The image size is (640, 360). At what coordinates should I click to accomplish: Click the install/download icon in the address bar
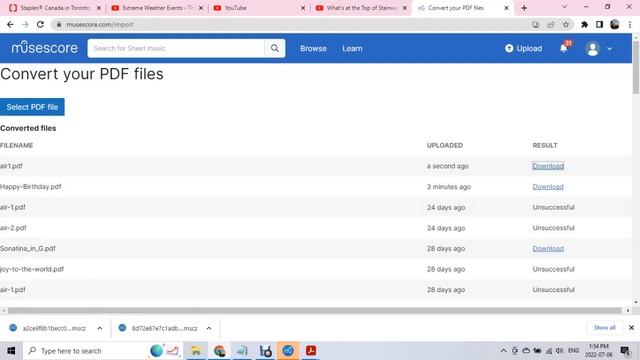tap(536, 24)
